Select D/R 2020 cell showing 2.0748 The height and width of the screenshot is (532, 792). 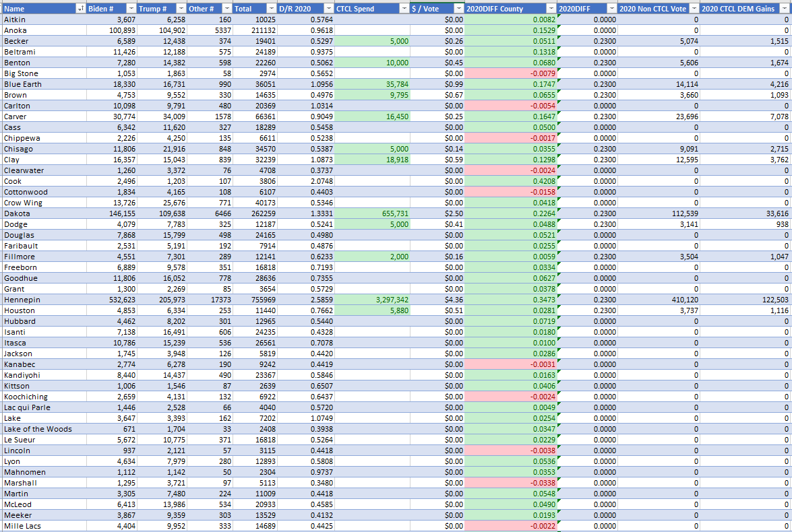coord(305,181)
